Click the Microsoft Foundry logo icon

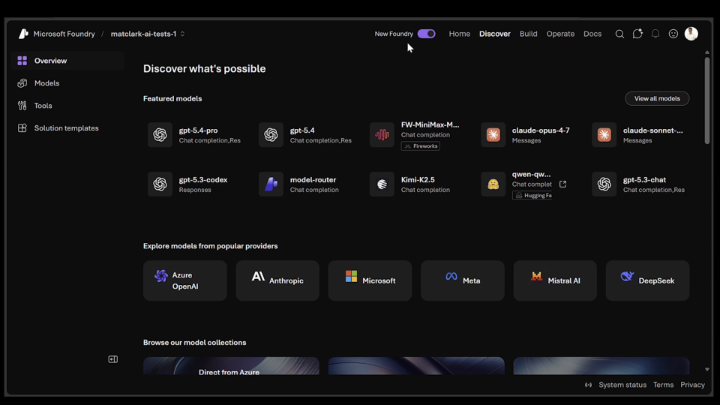pyautogui.click(x=23, y=34)
